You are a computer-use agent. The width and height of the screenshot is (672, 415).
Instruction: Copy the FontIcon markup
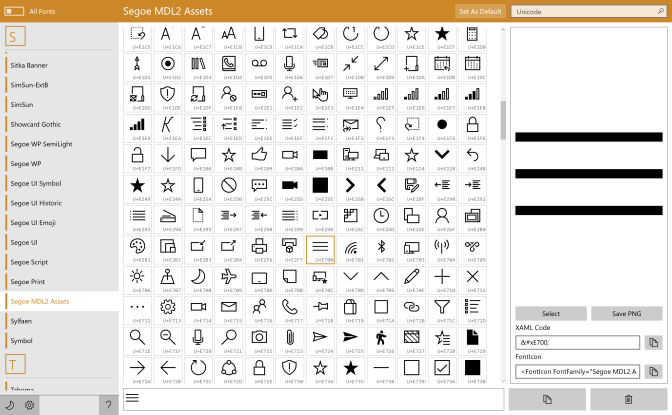[653, 371]
